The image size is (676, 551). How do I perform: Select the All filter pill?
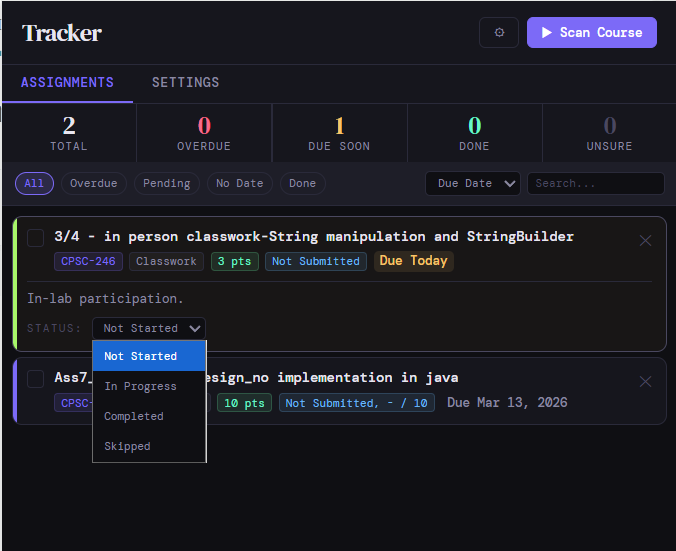(x=34, y=183)
